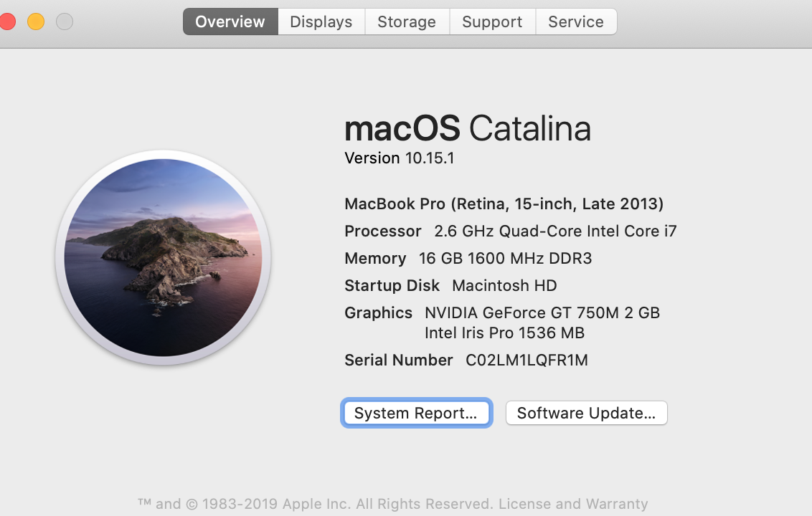
Task: Close the About This Mac window
Action: [7, 22]
